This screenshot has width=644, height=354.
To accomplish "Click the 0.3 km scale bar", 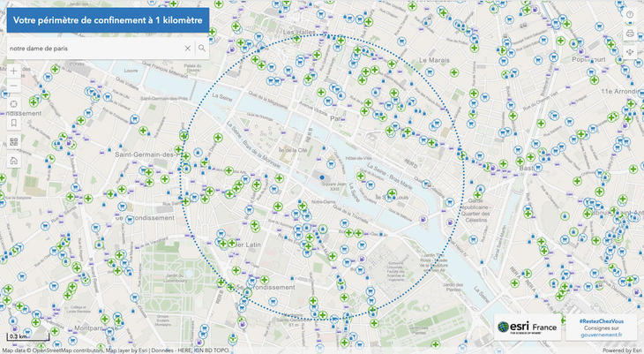I will coord(18,336).
